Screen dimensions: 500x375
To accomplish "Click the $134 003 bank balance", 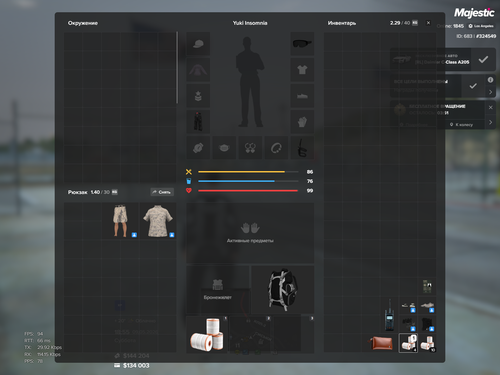I will point(132,366).
